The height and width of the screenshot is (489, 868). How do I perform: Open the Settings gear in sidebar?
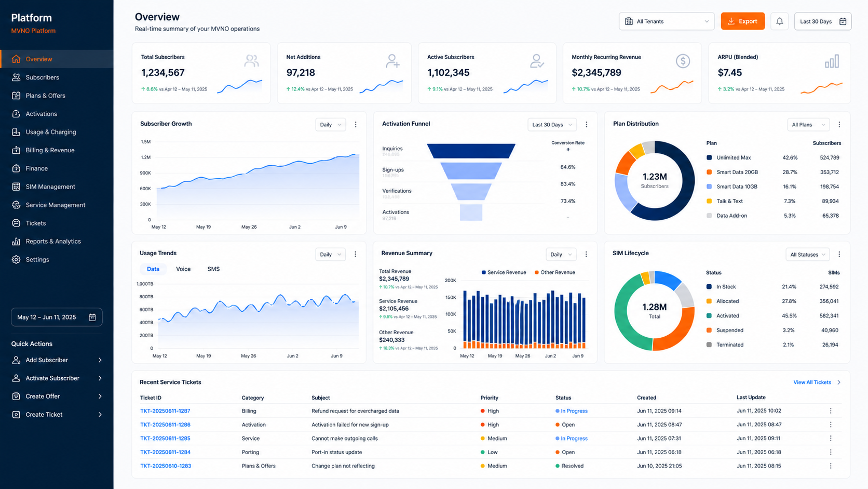click(16, 259)
